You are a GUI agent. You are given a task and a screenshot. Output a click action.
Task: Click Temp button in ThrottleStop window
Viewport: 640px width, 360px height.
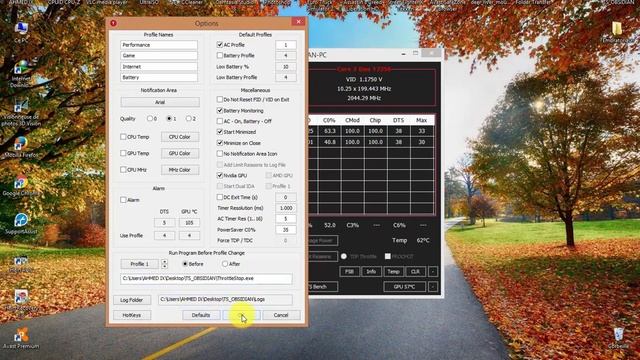click(393, 271)
